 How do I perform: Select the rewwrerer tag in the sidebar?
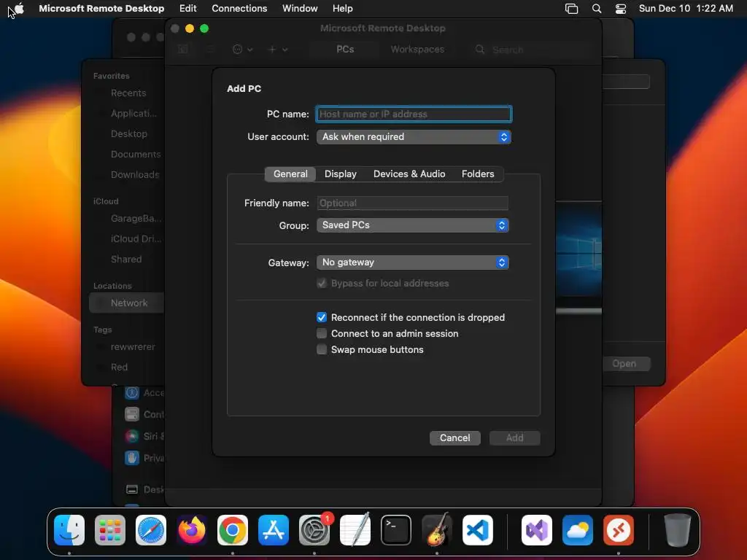[133, 346]
